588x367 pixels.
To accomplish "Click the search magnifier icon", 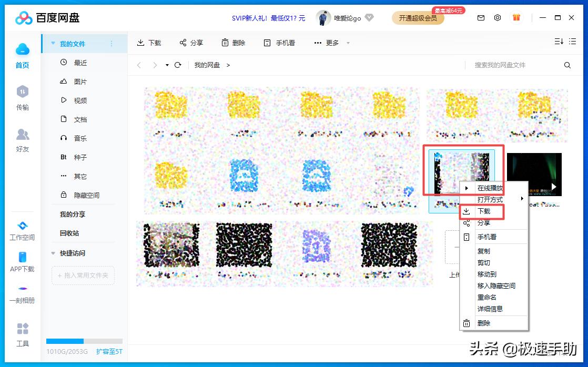I will point(567,65).
